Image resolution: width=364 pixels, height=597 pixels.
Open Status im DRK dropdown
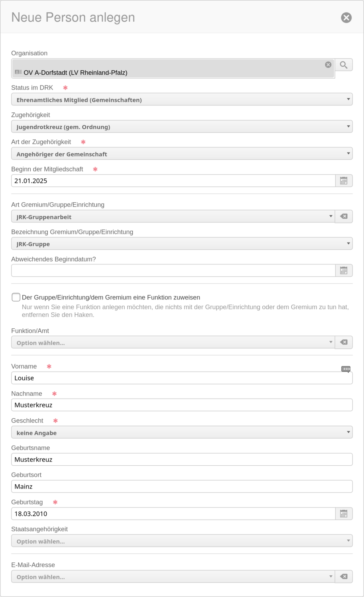pos(182,99)
